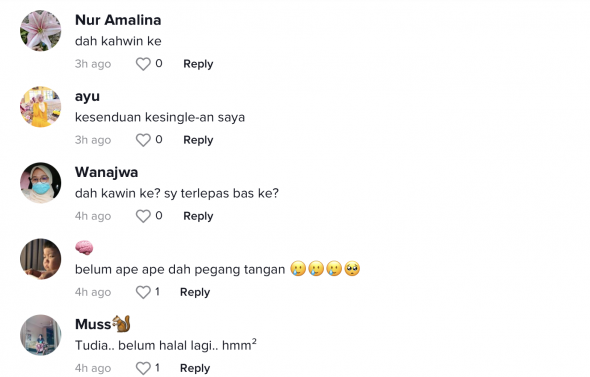Reply to the 'pegang tangan' comment
590x377 pixels.
tap(195, 292)
